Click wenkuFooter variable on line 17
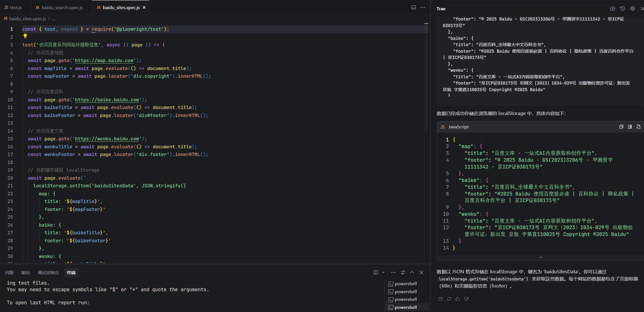644x312 pixels. pyautogui.click(x=60, y=154)
